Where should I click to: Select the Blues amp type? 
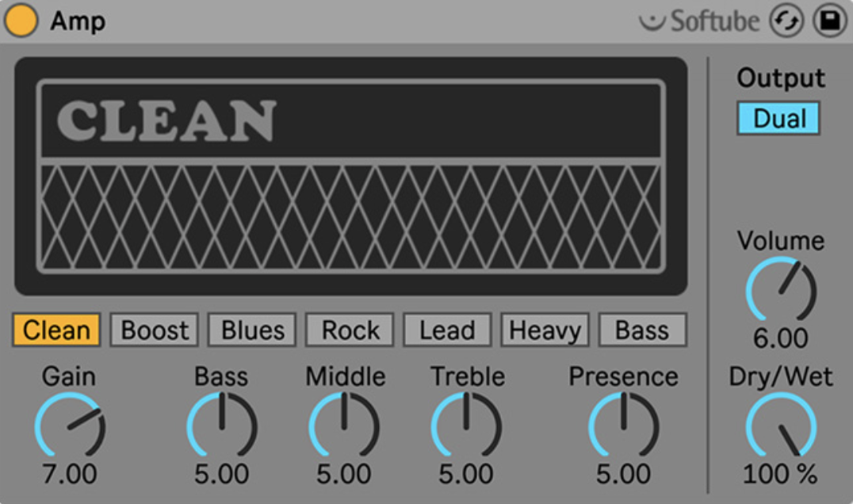pyautogui.click(x=252, y=330)
